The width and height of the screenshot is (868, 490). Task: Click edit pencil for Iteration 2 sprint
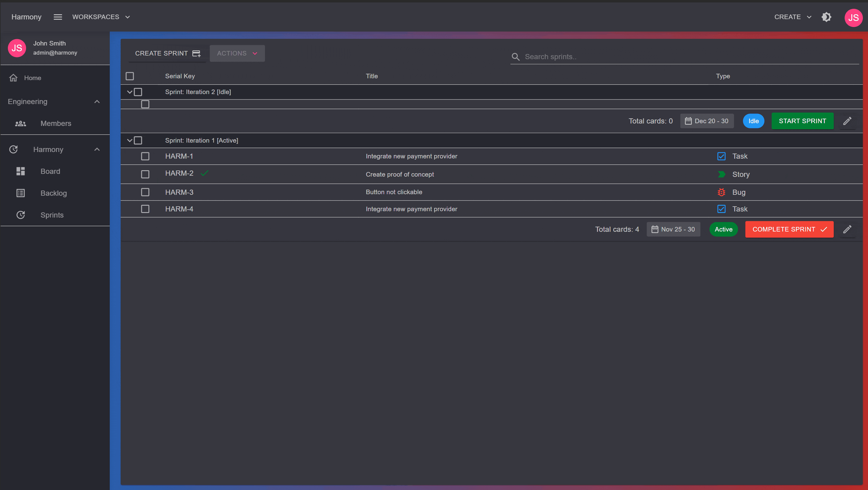coord(847,121)
